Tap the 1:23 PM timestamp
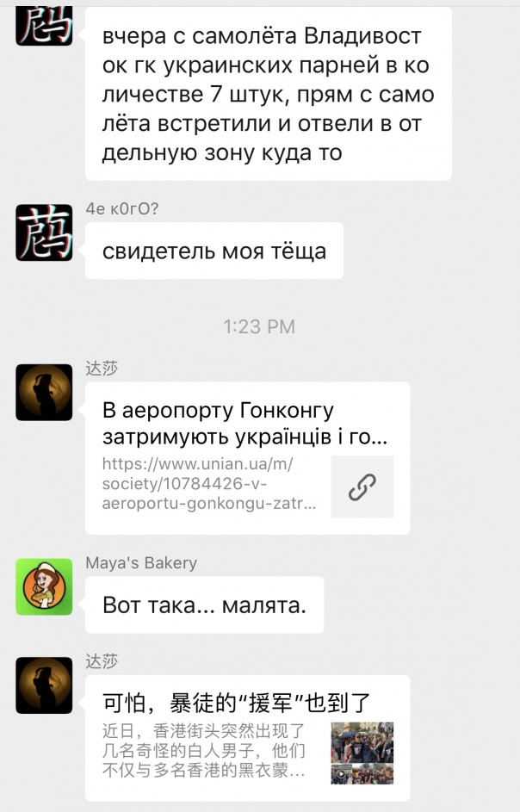The width and height of the screenshot is (520, 812). point(259,326)
